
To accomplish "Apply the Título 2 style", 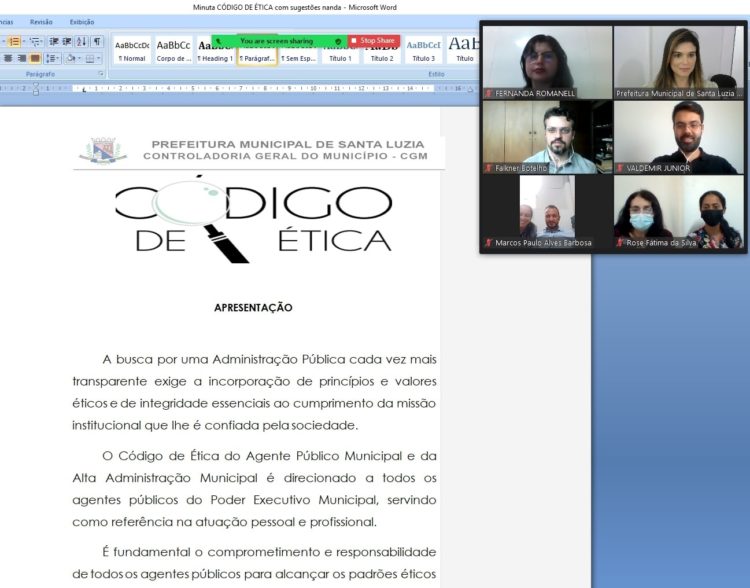I will (382, 50).
